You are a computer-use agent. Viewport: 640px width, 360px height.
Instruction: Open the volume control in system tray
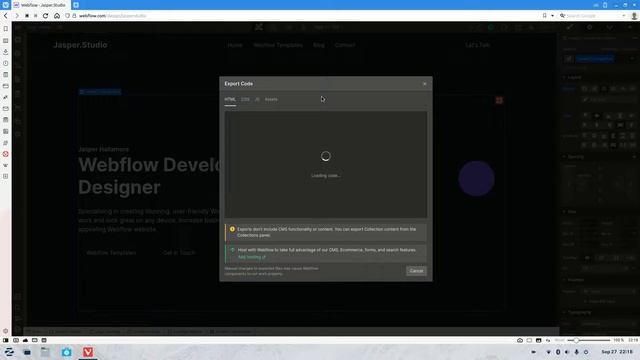click(x=567, y=352)
